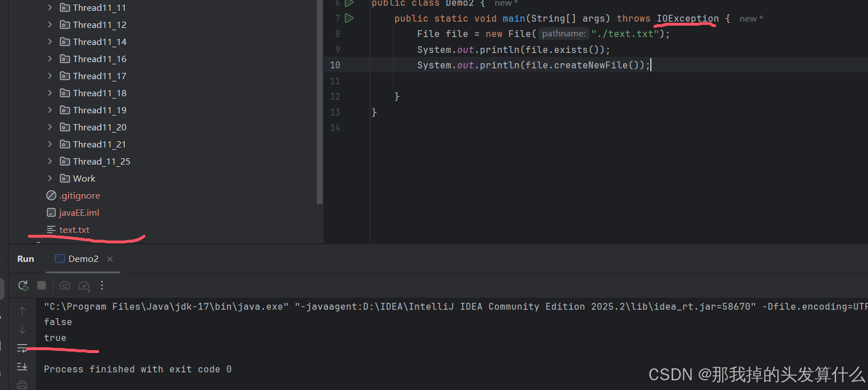Image resolution: width=868 pixels, height=390 pixels.
Task: Expand the Thread11_17 folder
Action: (50, 76)
